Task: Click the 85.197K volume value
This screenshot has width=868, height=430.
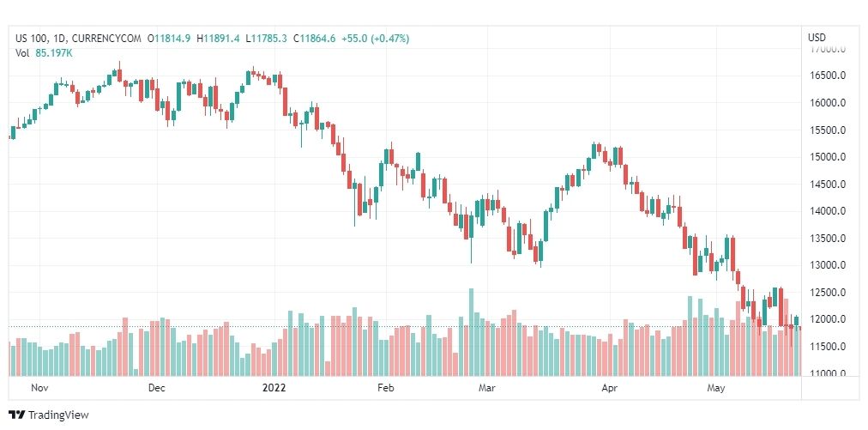Action: tap(54, 53)
